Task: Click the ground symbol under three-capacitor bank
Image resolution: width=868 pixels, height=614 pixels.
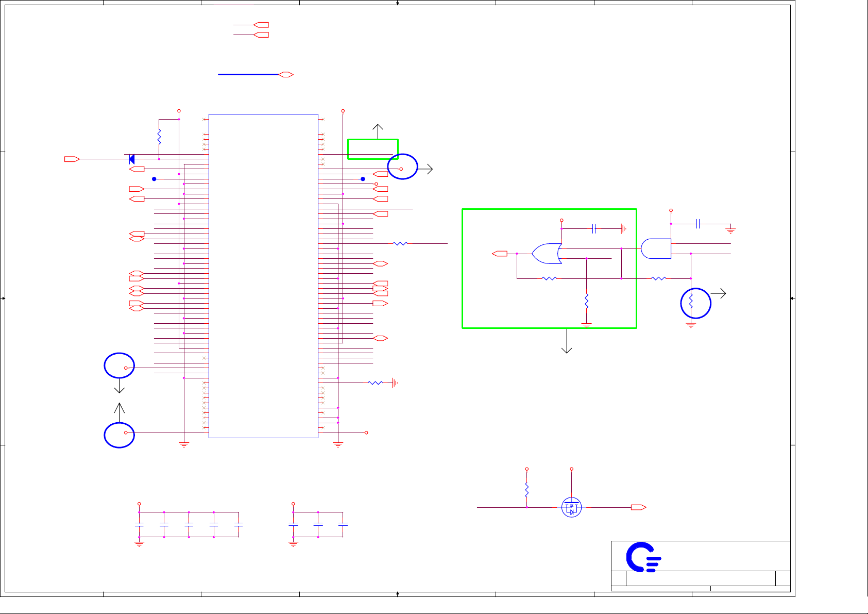Action: click(293, 543)
